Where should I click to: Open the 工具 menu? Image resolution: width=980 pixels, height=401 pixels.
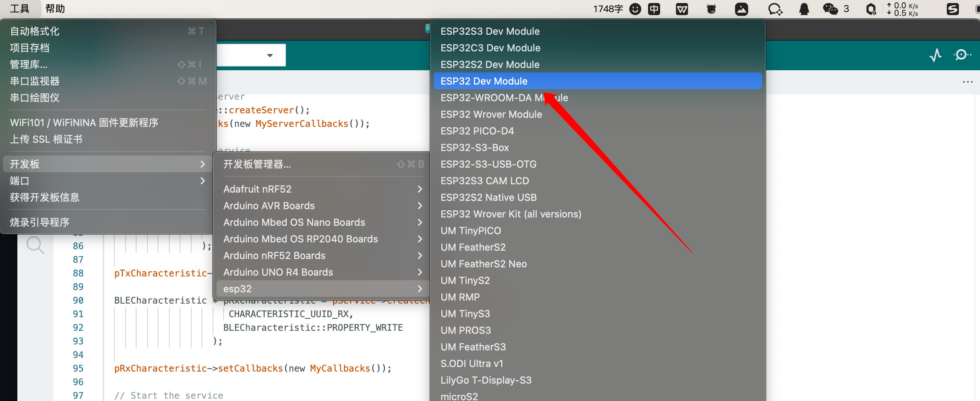click(x=20, y=9)
